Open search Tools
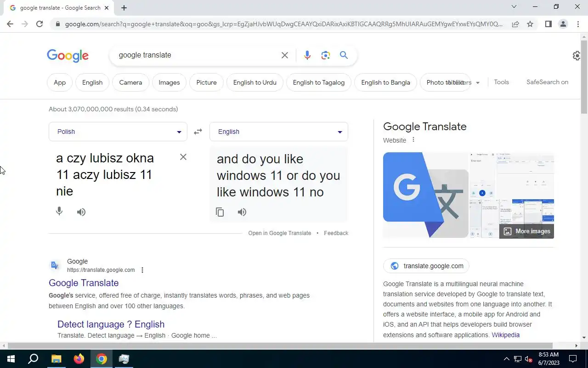 501,82
